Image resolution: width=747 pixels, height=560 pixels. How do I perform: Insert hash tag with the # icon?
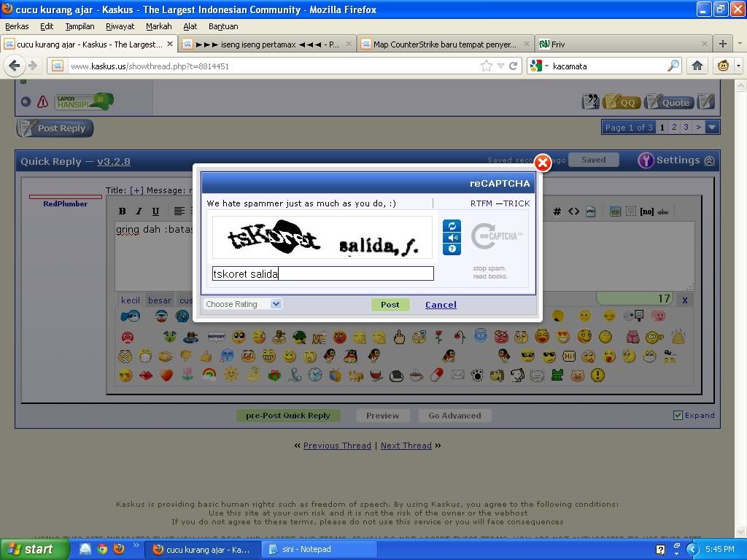[557, 211]
